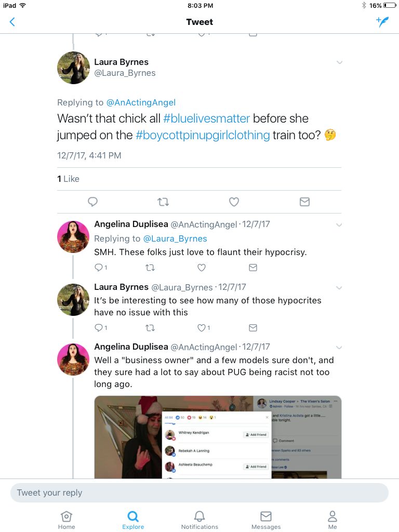The width and height of the screenshot is (399, 532).
Task: Open the Messages tab
Action: 266,520
